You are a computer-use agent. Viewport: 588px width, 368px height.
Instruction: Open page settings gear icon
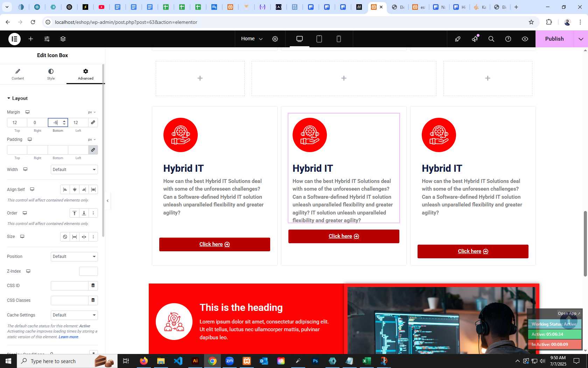[275, 39]
